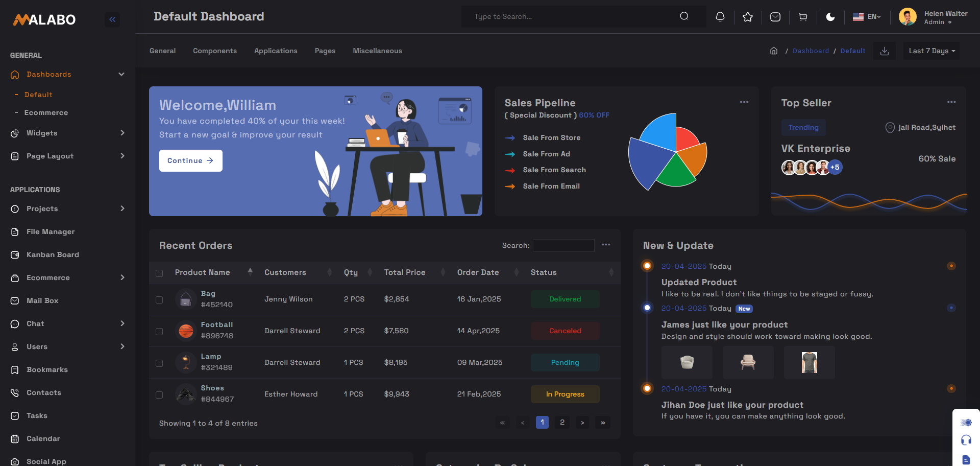Viewport: 980px width, 466px height.
Task: Open the t-shirt product thumbnail
Action: 810,362
